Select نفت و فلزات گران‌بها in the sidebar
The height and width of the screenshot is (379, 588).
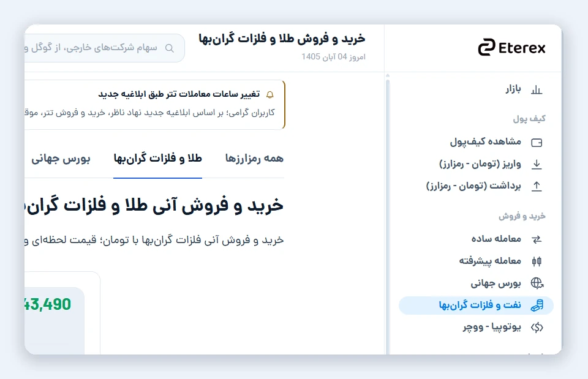pos(477,305)
